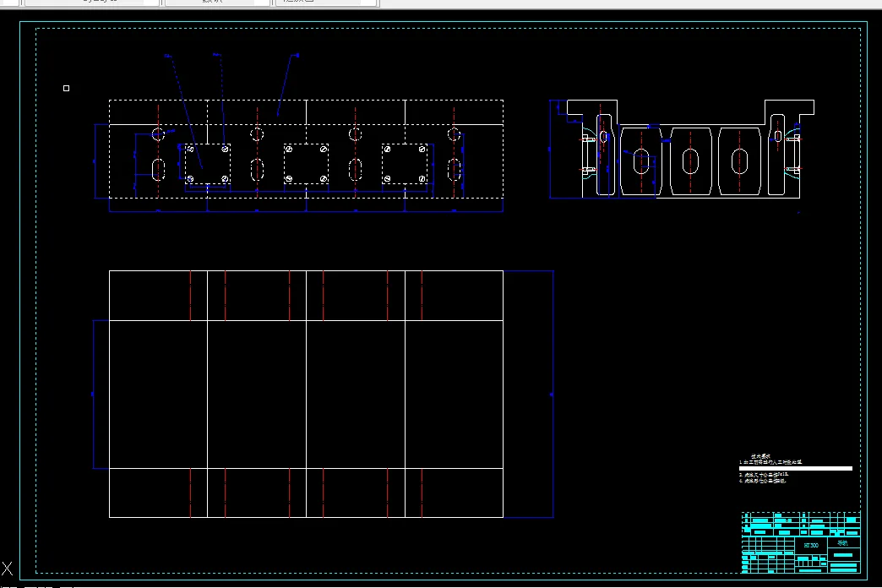Select the small square pickbox marker
The height and width of the screenshot is (588, 882).
click(x=67, y=89)
